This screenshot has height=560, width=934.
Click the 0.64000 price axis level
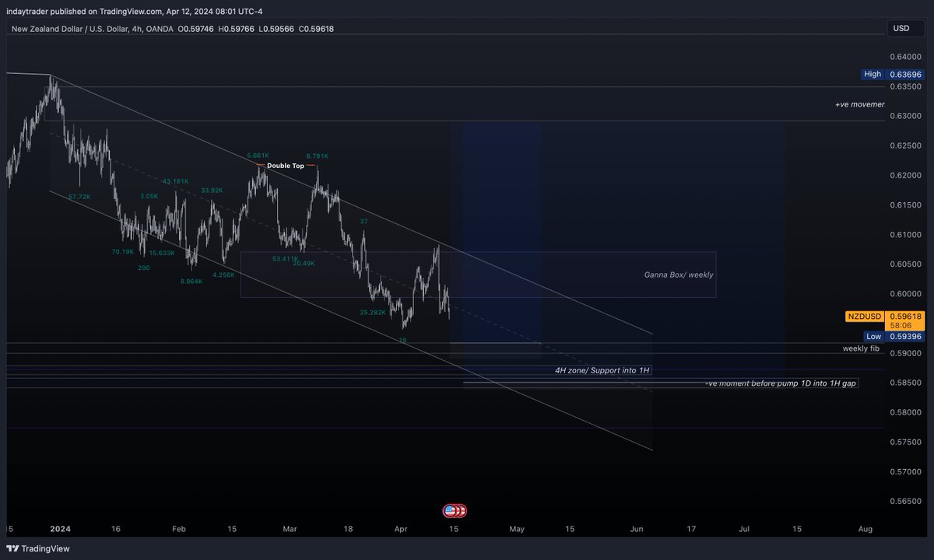pyautogui.click(x=904, y=57)
